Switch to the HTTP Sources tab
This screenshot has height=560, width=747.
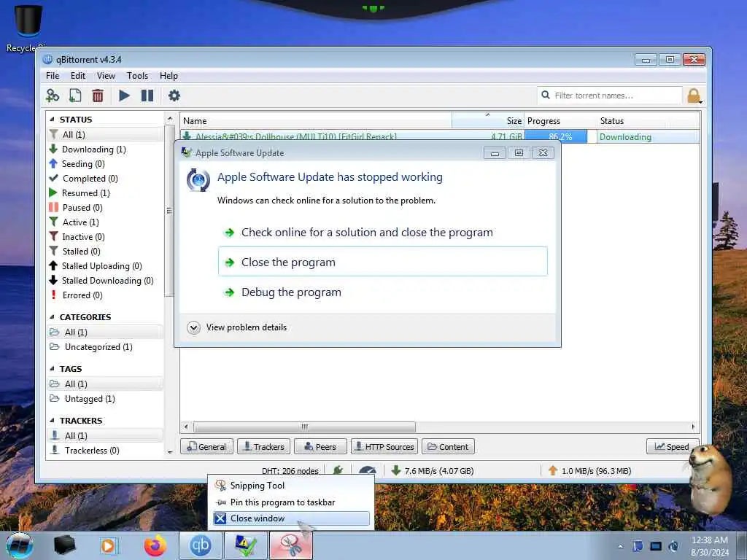(384, 447)
